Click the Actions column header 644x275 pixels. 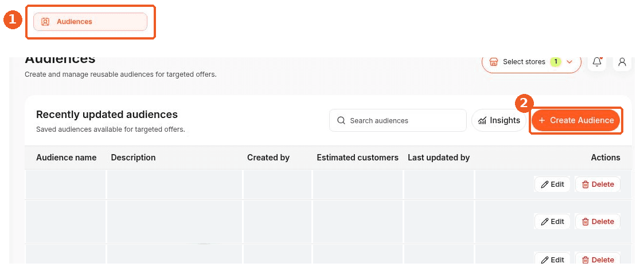606,158
